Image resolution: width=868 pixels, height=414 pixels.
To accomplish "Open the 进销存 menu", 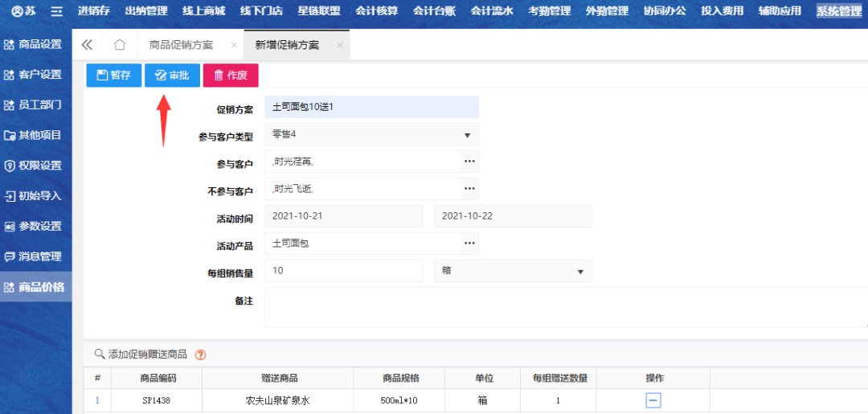I will [95, 11].
